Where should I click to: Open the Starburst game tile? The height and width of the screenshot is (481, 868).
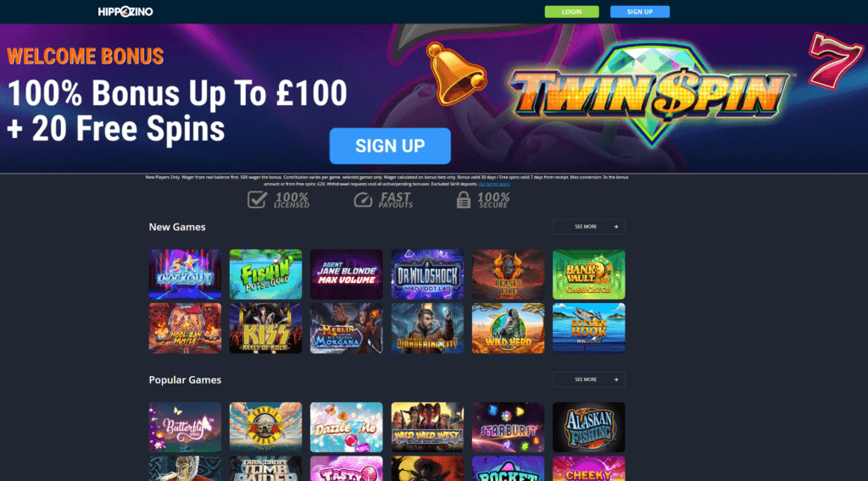point(509,427)
